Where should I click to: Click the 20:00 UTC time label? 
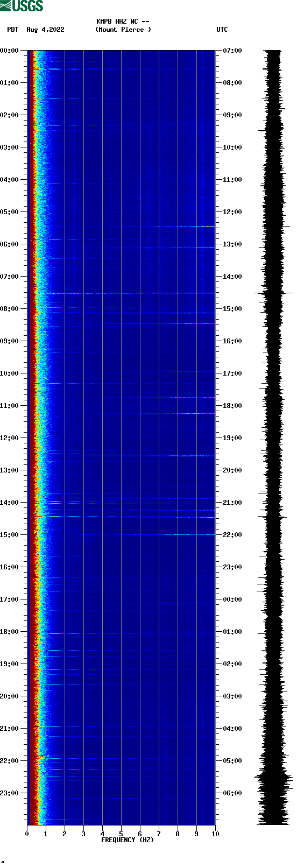pyautogui.click(x=232, y=470)
